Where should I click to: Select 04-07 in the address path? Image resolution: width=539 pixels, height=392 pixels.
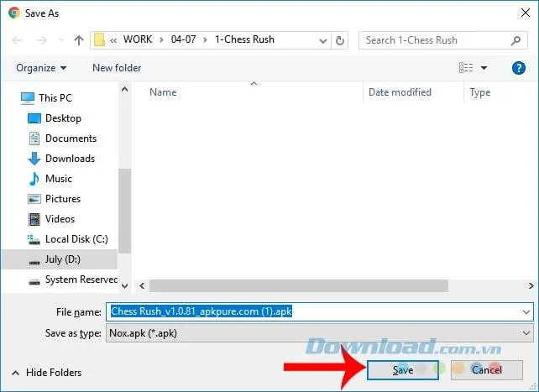click(x=183, y=39)
